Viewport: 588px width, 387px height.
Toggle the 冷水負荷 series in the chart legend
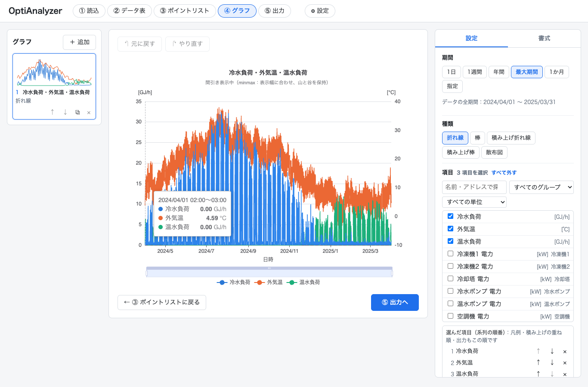pos(233,283)
